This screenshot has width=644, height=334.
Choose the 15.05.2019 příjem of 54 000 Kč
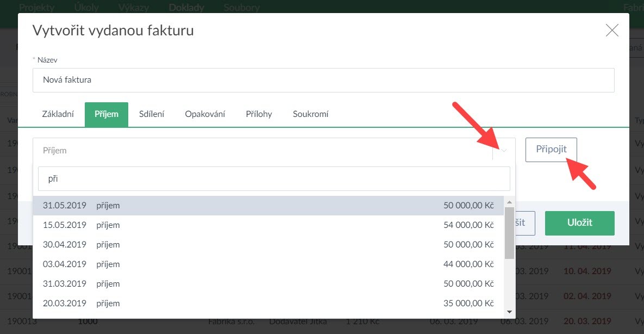(268, 225)
